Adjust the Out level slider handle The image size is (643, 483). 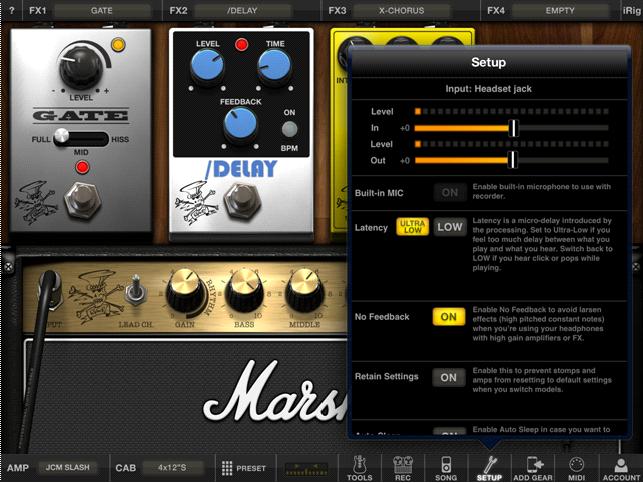click(513, 160)
